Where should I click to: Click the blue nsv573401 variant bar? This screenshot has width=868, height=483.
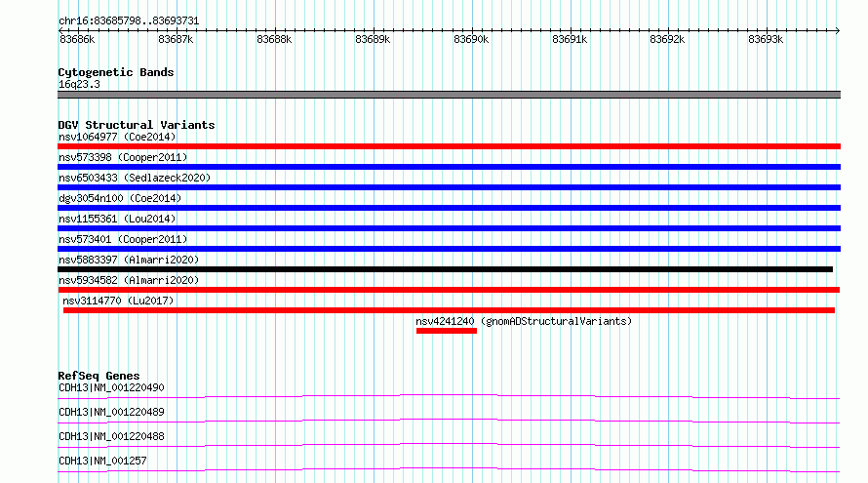449,249
